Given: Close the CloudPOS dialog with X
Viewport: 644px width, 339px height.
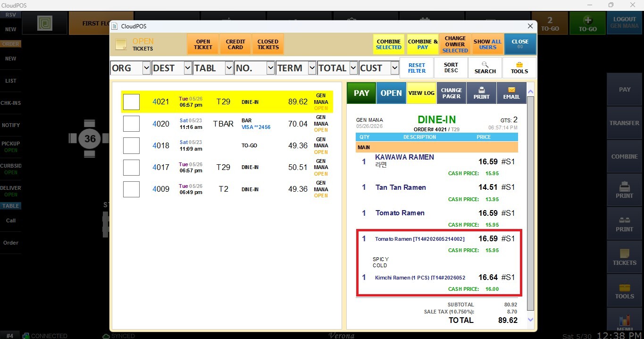Looking at the screenshot, I should click(530, 26).
